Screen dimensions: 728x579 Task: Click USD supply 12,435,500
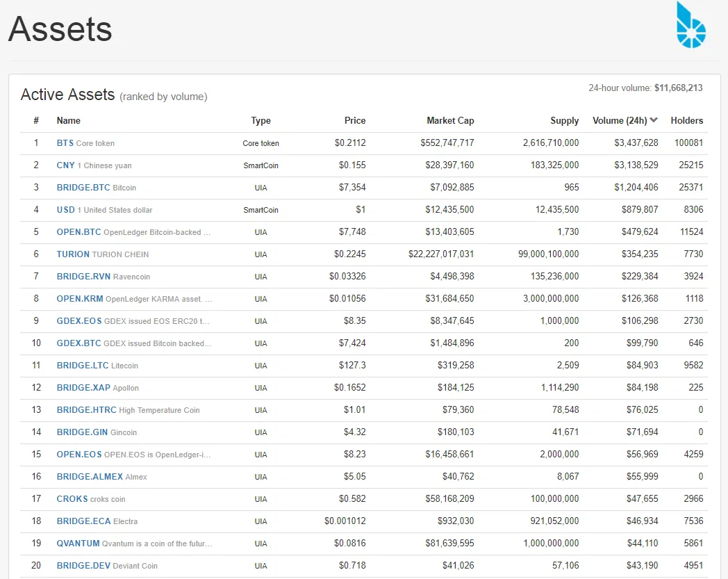(557, 210)
